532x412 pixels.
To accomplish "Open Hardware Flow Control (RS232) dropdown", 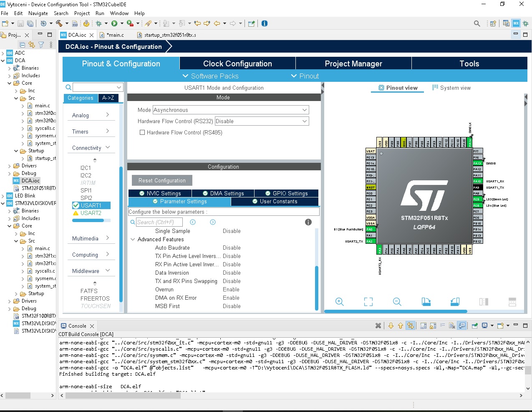I will coord(262,121).
